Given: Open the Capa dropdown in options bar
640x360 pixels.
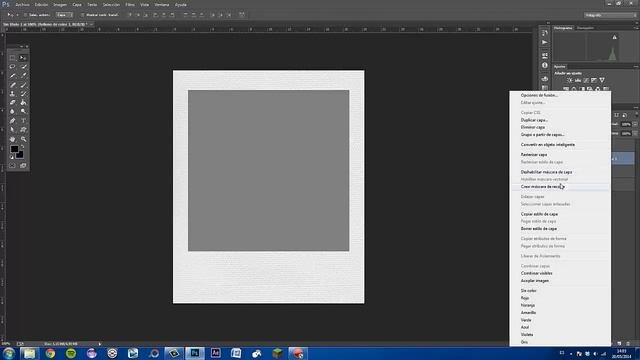Looking at the screenshot, I should [x=64, y=15].
